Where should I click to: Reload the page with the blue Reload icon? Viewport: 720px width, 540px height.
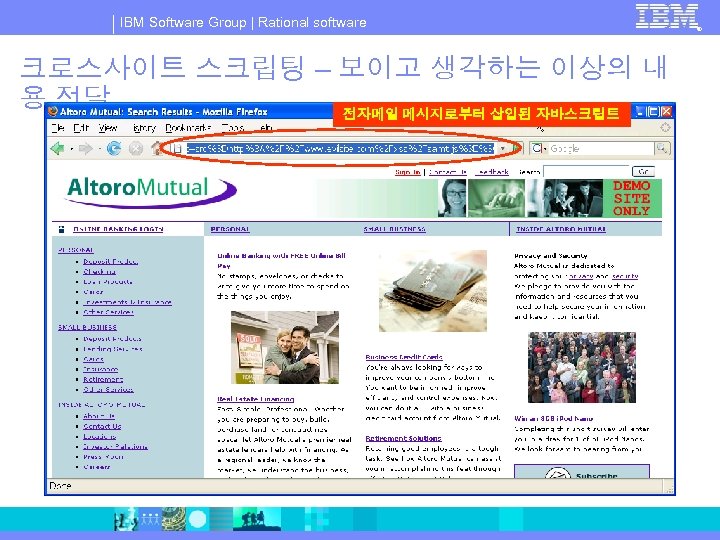coord(114,148)
